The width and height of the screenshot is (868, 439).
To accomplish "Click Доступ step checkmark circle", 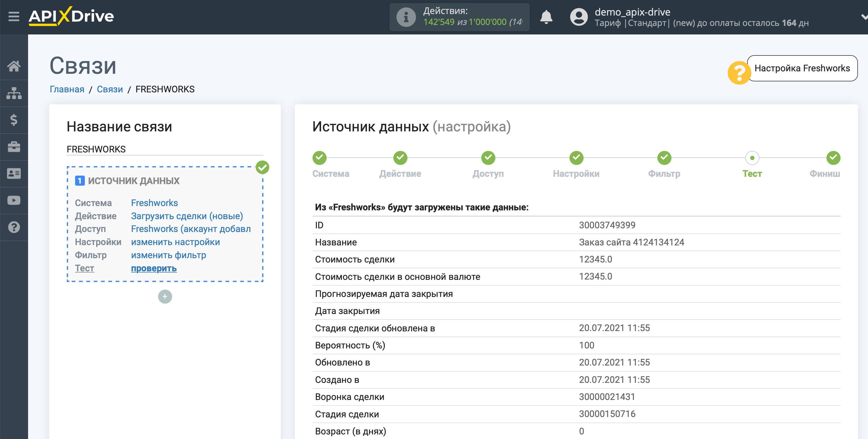I will click(488, 158).
